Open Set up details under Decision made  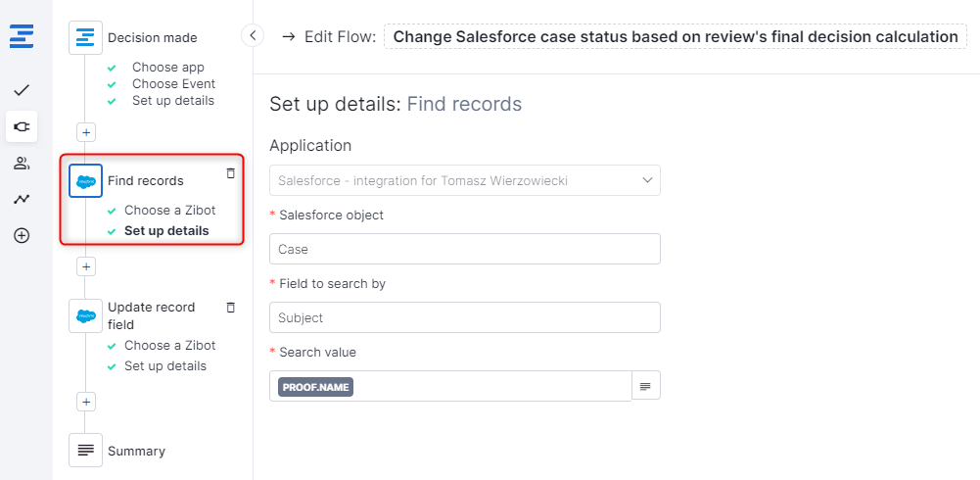click(x=172, y=101)
